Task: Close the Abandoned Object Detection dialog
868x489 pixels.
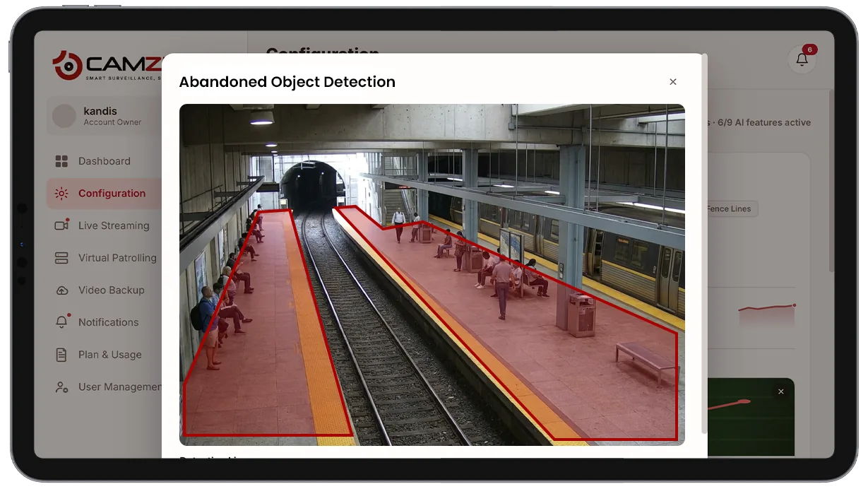Action: (673, 82)
